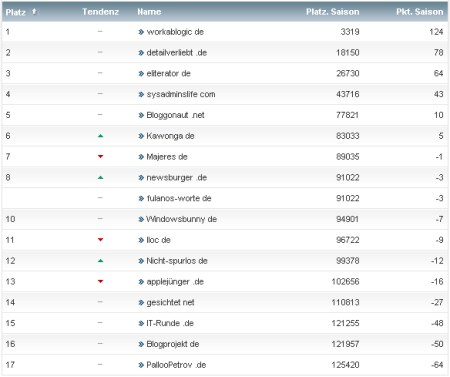Screen dimensions: 450x377
Task: Open the applejünger .de link
Action: pos(175,282)
